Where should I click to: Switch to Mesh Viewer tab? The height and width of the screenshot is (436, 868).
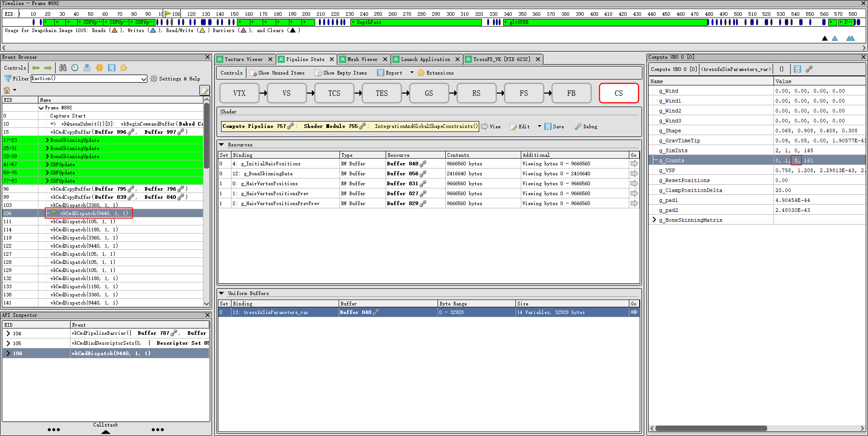(363, 59)
